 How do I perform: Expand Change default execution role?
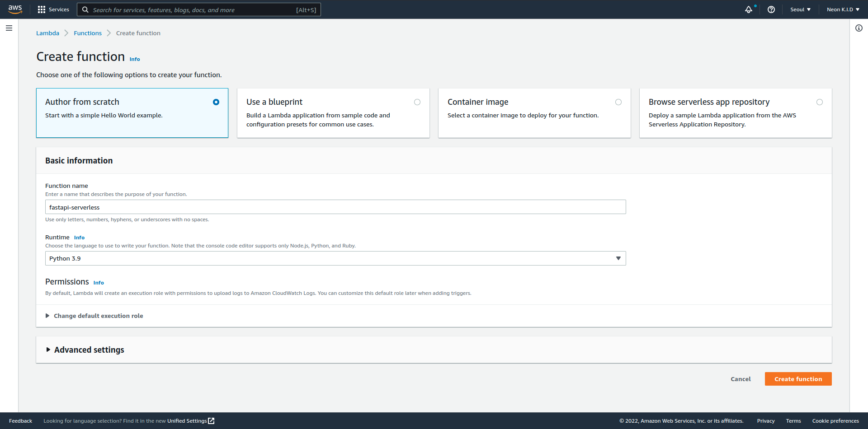(x=94, y=316)
